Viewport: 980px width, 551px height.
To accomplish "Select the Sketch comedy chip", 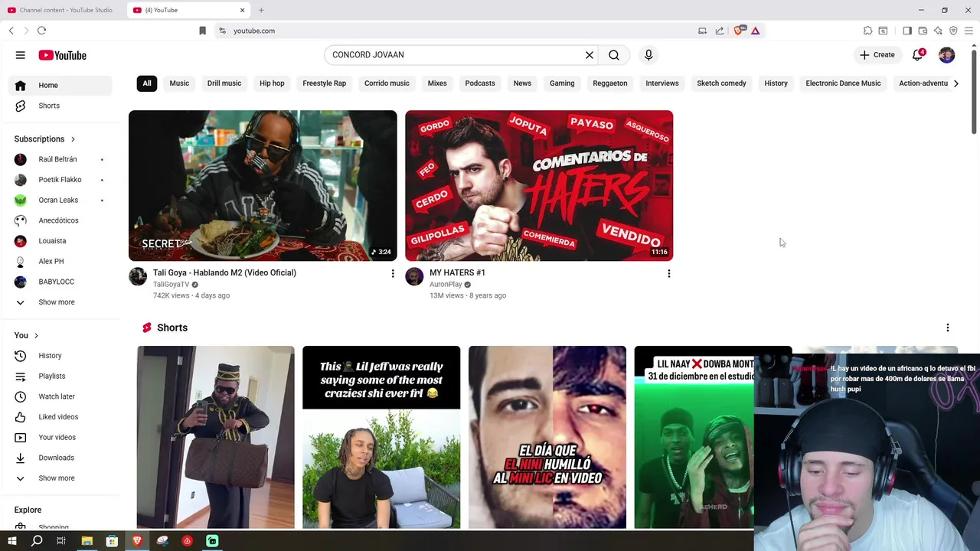I will pos(721,83).
